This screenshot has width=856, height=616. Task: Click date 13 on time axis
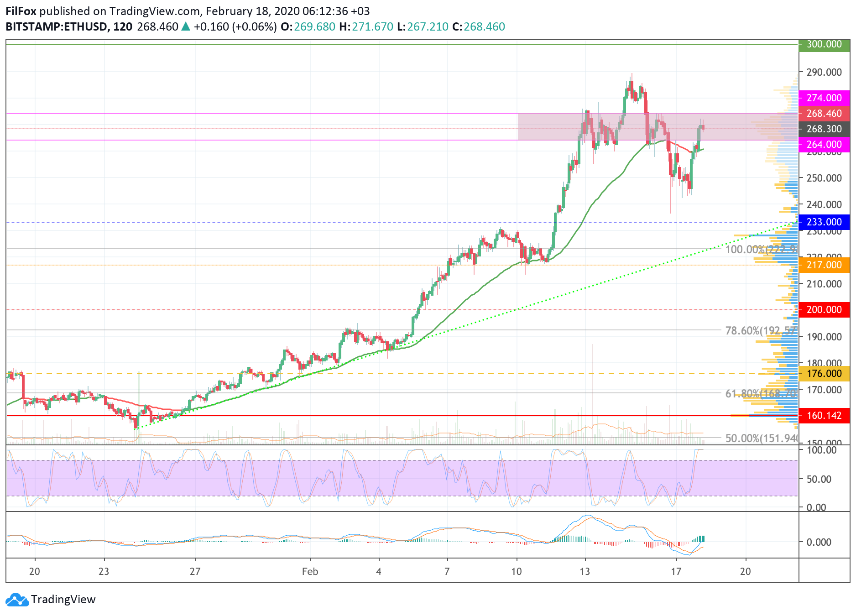[x=585, y=571]
